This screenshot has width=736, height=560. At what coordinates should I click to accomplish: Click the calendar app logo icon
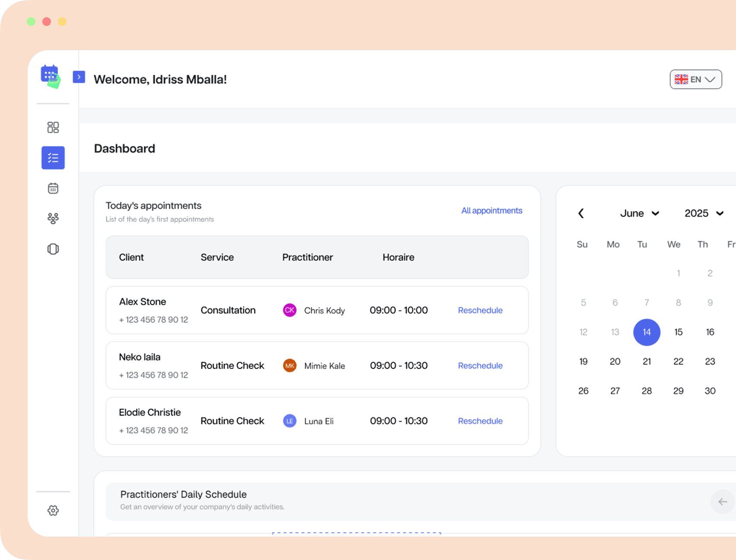coord(51,76)
